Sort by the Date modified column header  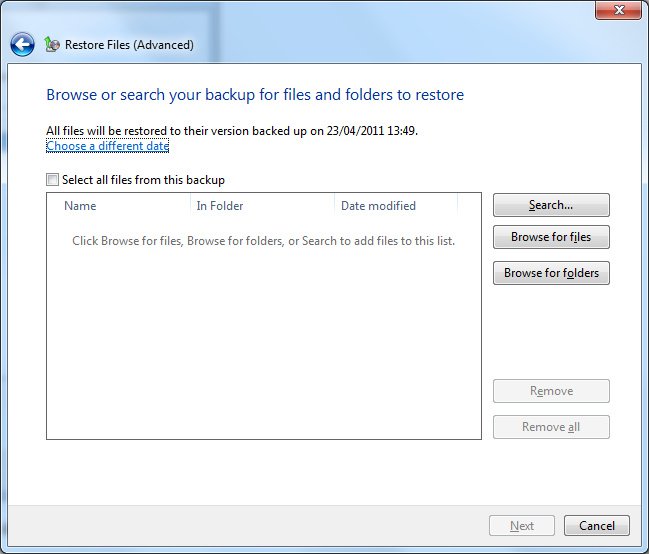click(396, 206)
